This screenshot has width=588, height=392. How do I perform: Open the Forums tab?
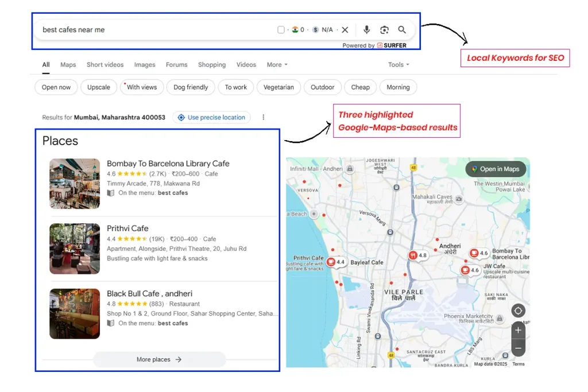tap(177, 65)
